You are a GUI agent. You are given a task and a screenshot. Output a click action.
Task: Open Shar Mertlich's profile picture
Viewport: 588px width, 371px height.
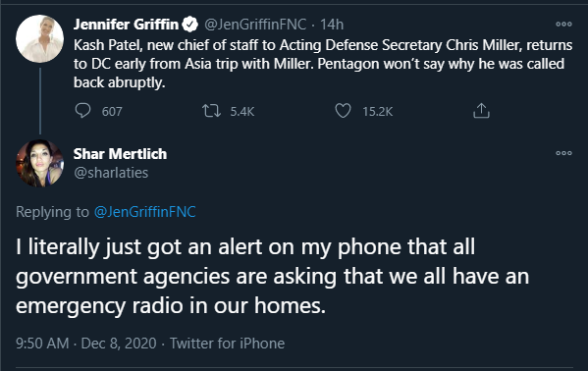pyautogui.click(x=39, y=163)
